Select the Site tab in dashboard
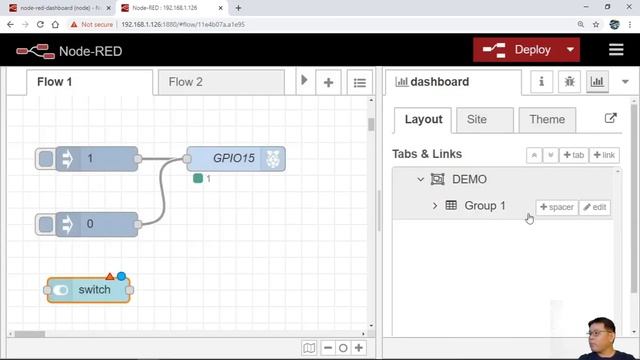This screenshot has height=360, width=640. click(x=485, y=120)
